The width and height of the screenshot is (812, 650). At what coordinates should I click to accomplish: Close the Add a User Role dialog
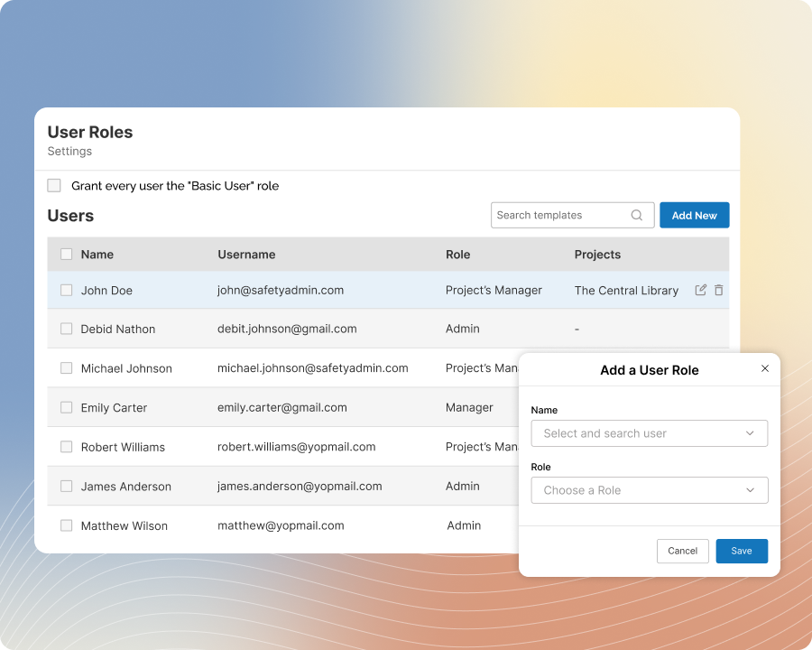click(765, 368)
